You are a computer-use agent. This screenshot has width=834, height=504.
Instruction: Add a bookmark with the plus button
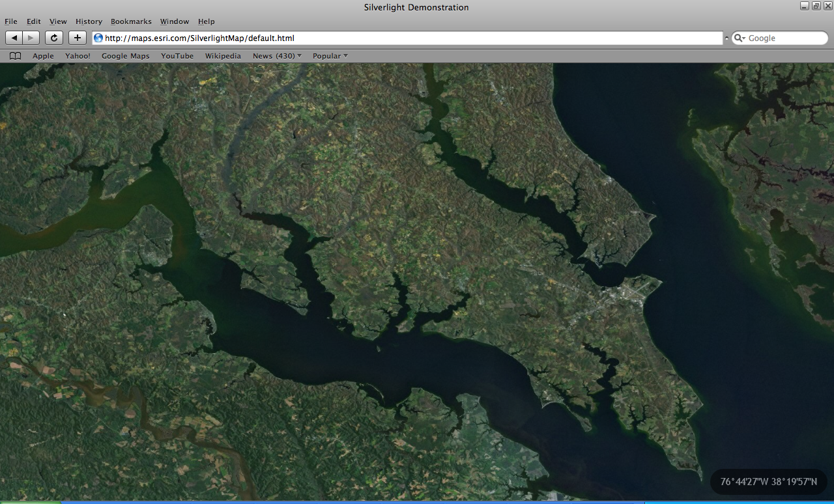78,38
